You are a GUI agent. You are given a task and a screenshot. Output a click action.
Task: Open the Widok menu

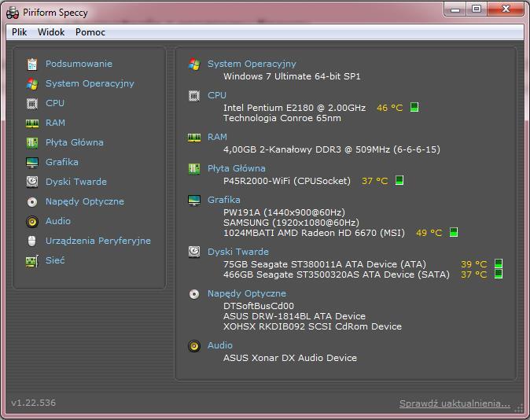click(x=51, y=32)
